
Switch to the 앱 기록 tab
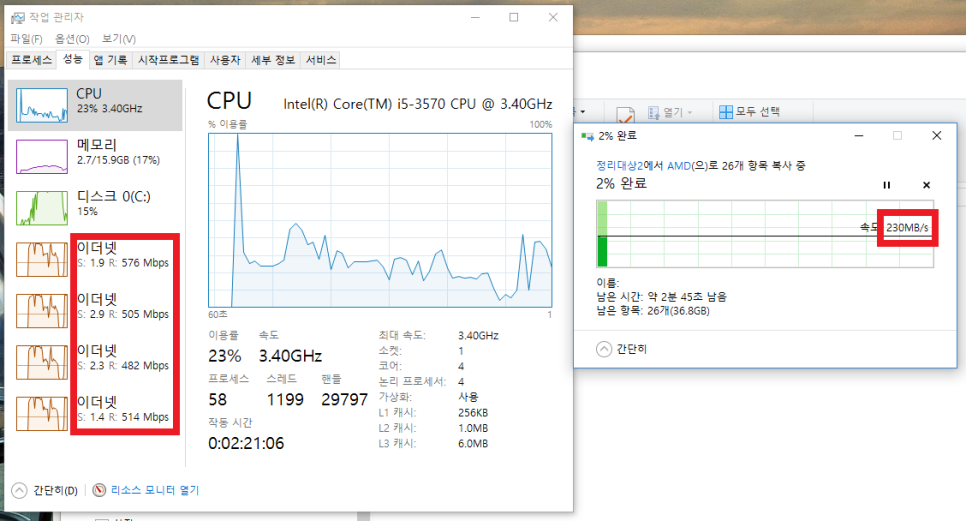point(110,60)
